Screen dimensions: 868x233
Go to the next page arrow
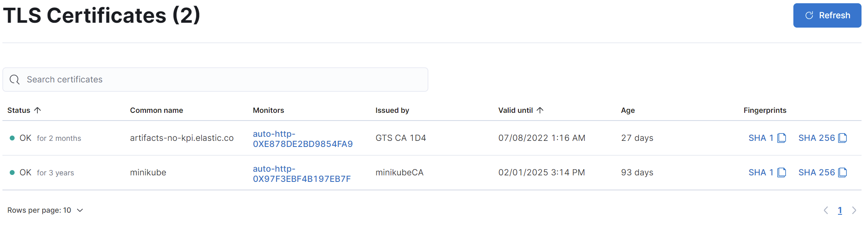(854, 210)
